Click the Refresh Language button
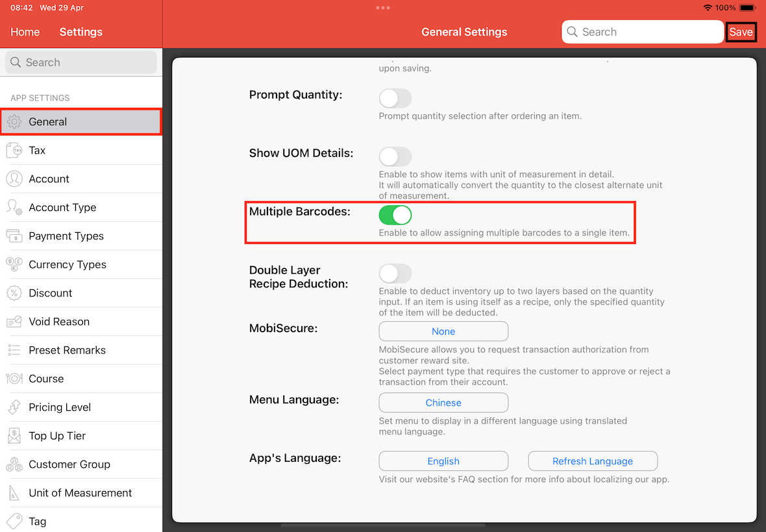Viewport: 766px width, 532px height. click(x=593, y=461)
